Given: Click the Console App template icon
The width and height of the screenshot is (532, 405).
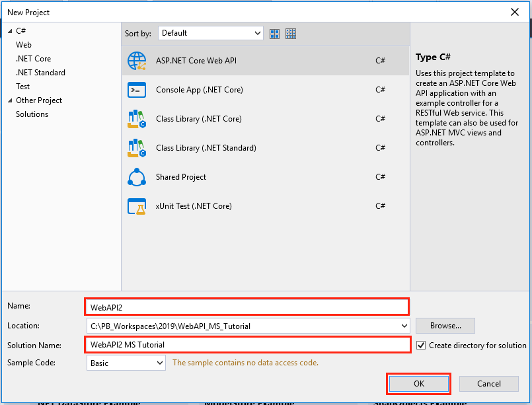Looking at the screenshot, I should 137,90.
